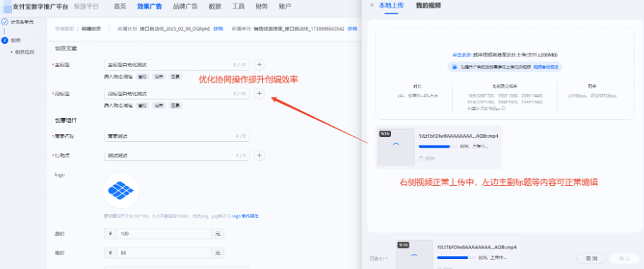Click the 取消 button

point(592,258)
